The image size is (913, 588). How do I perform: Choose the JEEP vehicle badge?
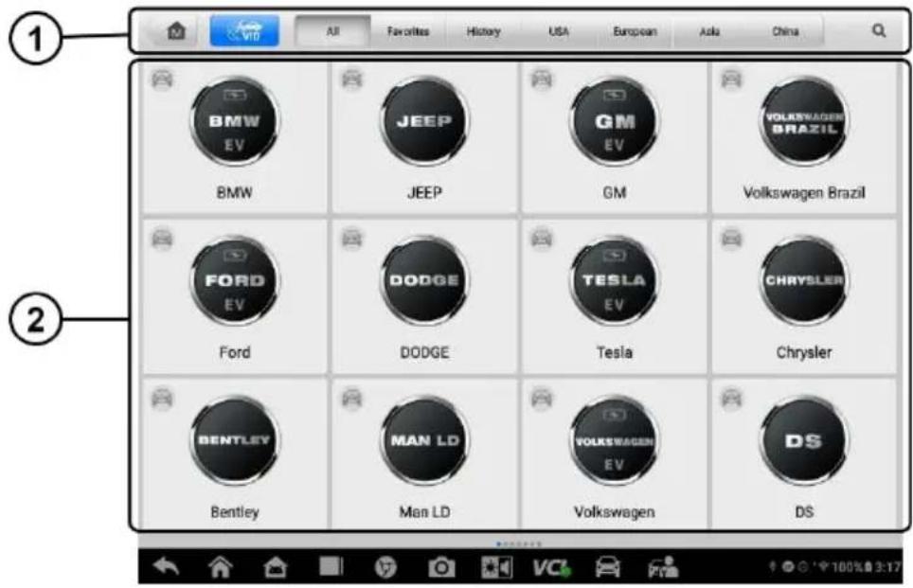click(x=424, y=121)
